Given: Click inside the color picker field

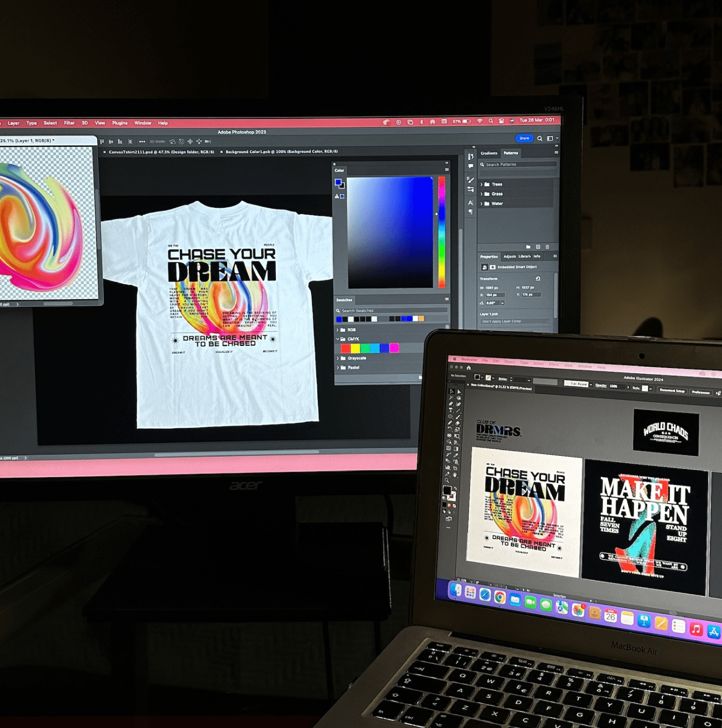Looking at the screenshot, I should coord(390,232).
